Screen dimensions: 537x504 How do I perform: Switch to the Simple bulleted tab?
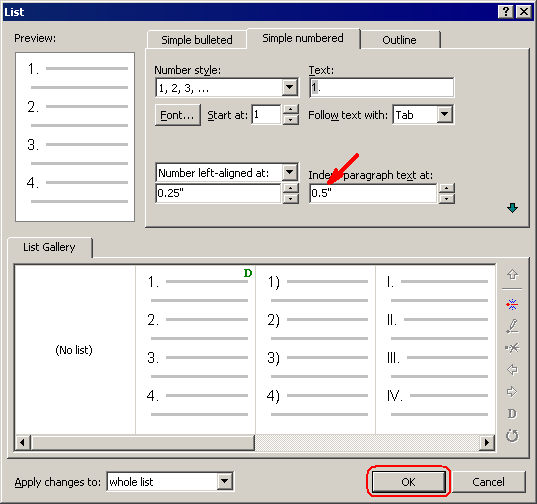(x=197, y=40)
